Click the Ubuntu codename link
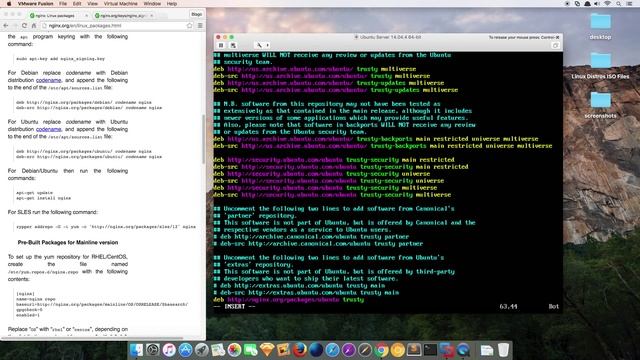This screenshot has width=640, height=360. click(x=49, y=129)
